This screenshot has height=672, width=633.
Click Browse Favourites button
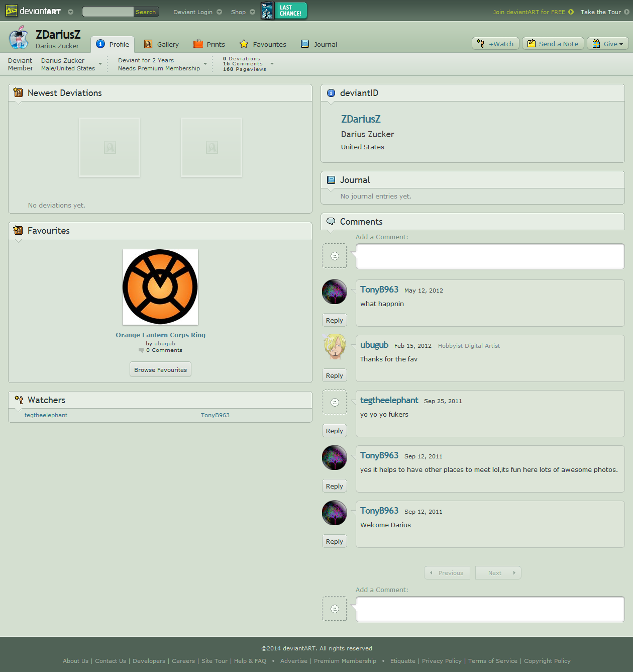click(x=160, y=369)
